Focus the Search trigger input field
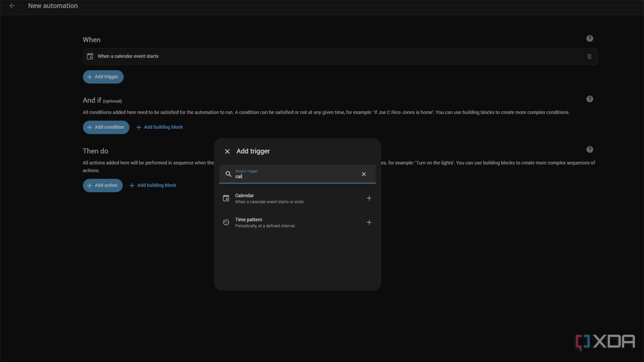This screenshot has height=362, width=644. point(295,177)
